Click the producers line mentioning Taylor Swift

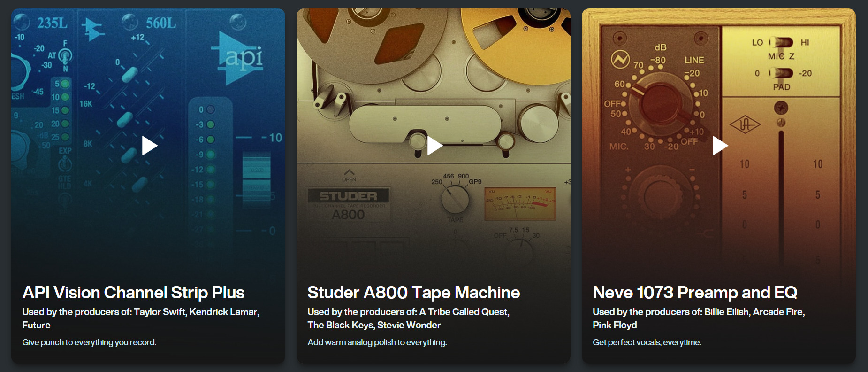coord(141,318)
